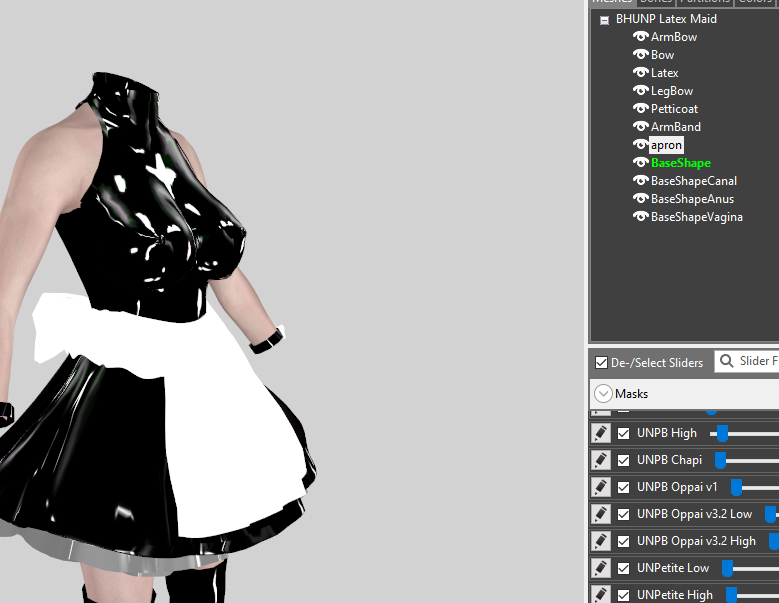Hide BaseShapeCanal mesh eye icon

640,180
